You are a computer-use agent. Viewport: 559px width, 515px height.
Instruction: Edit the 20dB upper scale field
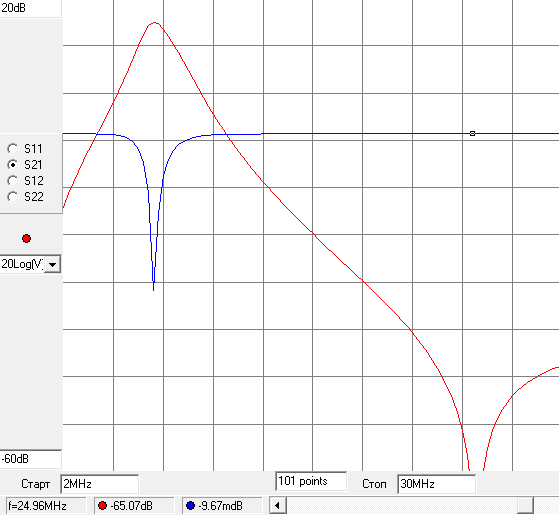[x=31, y=9]
